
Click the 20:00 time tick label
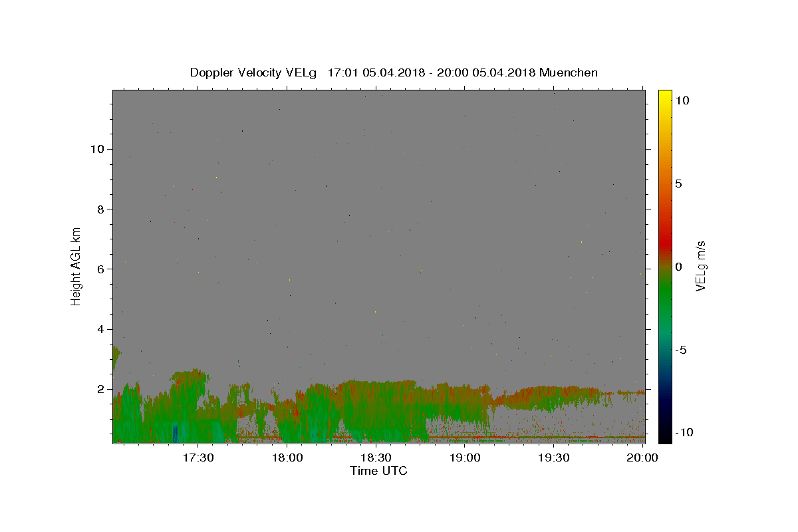[x=642, y=458]
